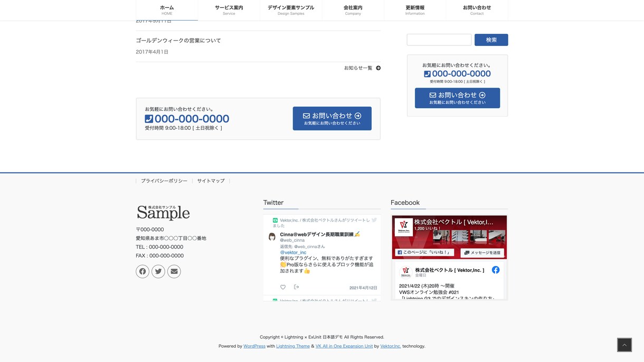The width and height of the screenshot is (644, 362).
Task: Click the 愛知県あま市 address line
Action: point(171,239)
